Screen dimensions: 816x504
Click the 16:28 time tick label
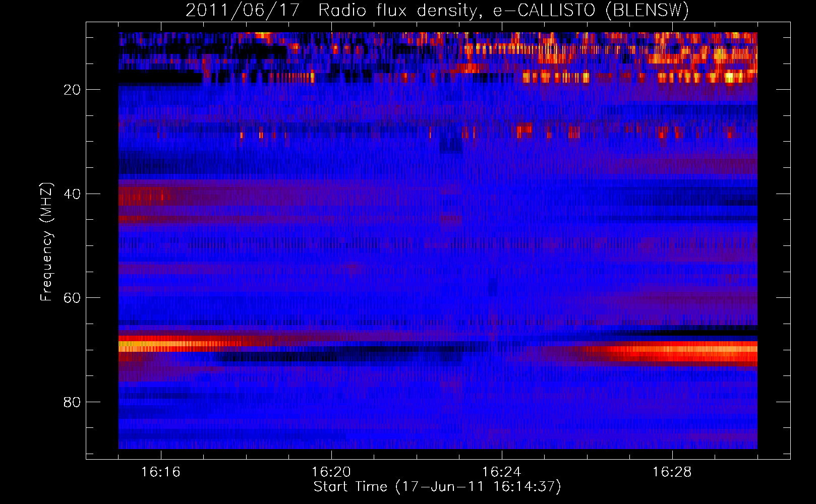pos(672,472)
